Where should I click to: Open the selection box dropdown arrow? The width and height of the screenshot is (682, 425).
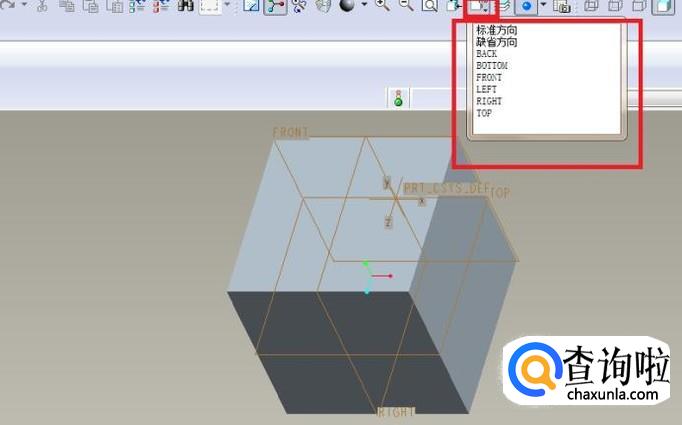click(227, 4)
